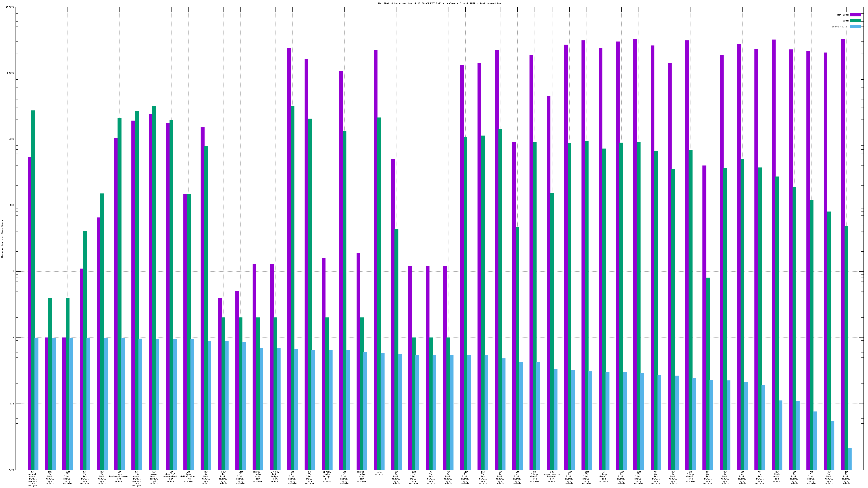Click the dnsbl-3.uceprotect.net x-axis label
The width and height of the screenshot is (868, 488).
pos(171,476)
